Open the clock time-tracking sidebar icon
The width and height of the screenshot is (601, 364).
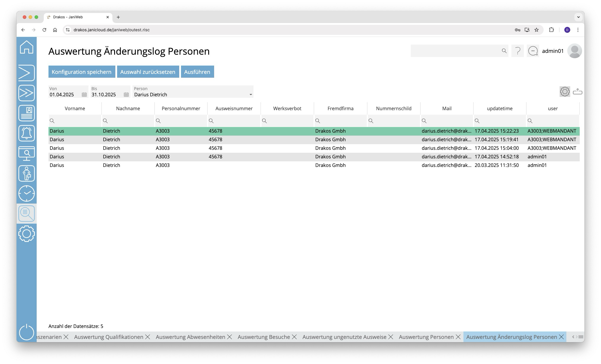coord(27,194)
